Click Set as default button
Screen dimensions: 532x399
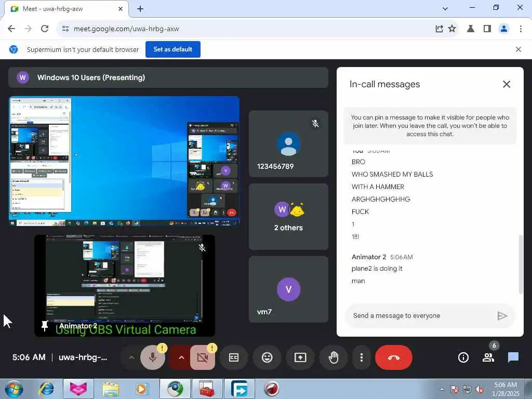(x=173, y=49)
